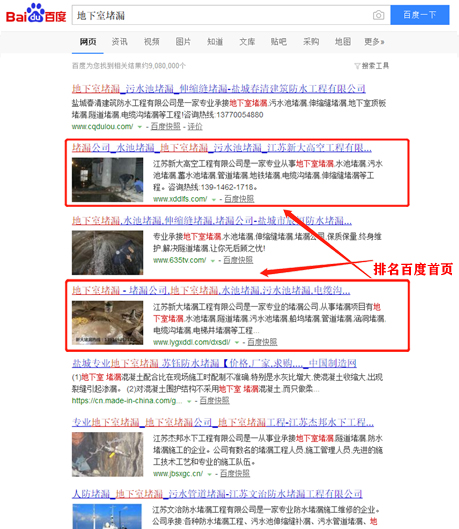
Task: Expand dropdown arrow beside www.jbsxgc.cn
Action: 209,474
